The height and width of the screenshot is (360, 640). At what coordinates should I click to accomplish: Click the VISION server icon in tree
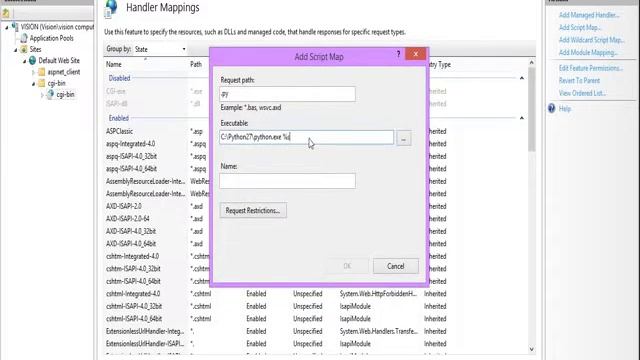pyautogui.click(x=15, y=27)
